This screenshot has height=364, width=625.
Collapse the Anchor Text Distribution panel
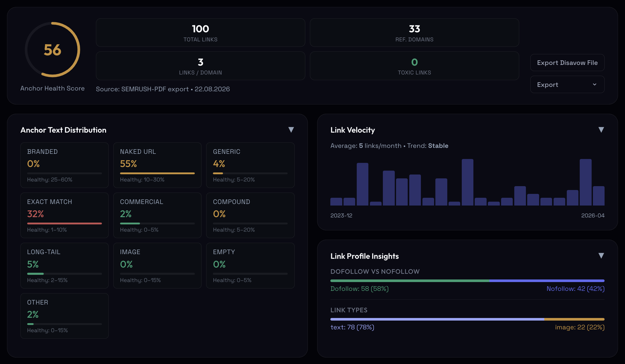tap(291, 130)
